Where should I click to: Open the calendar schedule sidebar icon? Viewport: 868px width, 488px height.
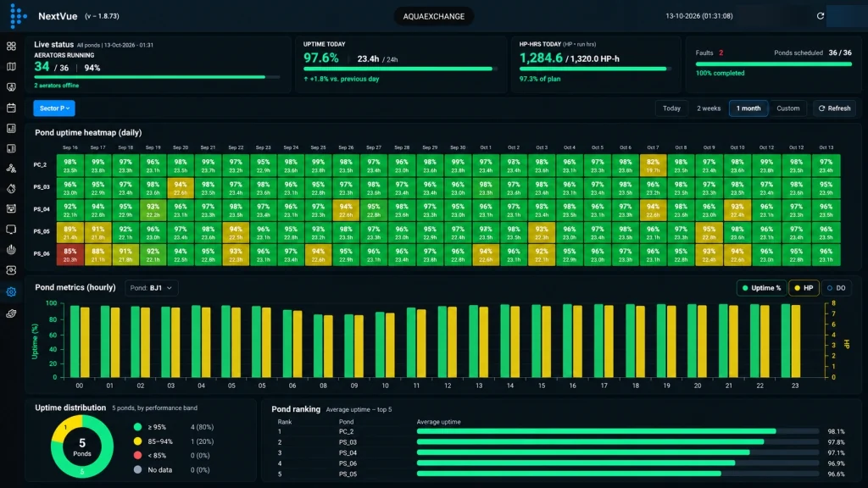point(11,108)
